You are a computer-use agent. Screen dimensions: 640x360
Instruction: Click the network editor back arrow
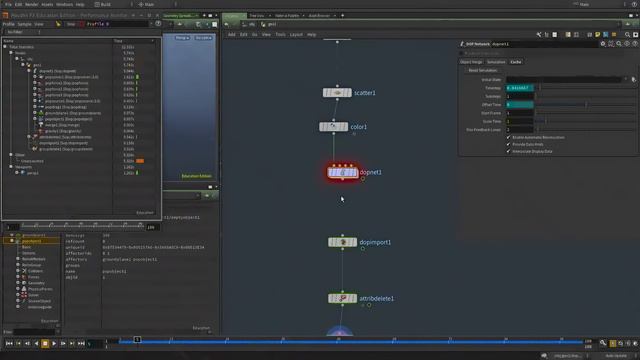(227, 24)
